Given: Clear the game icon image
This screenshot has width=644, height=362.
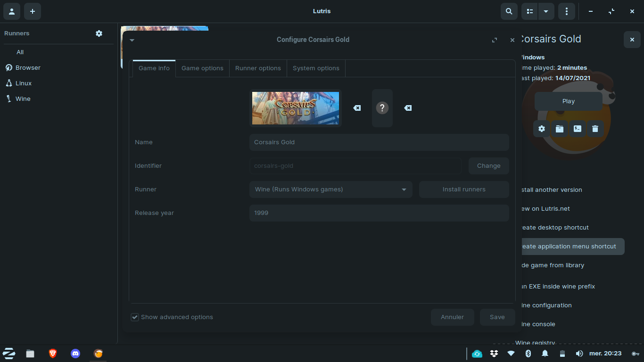Looking at the screenshot, I should point(408,108).
